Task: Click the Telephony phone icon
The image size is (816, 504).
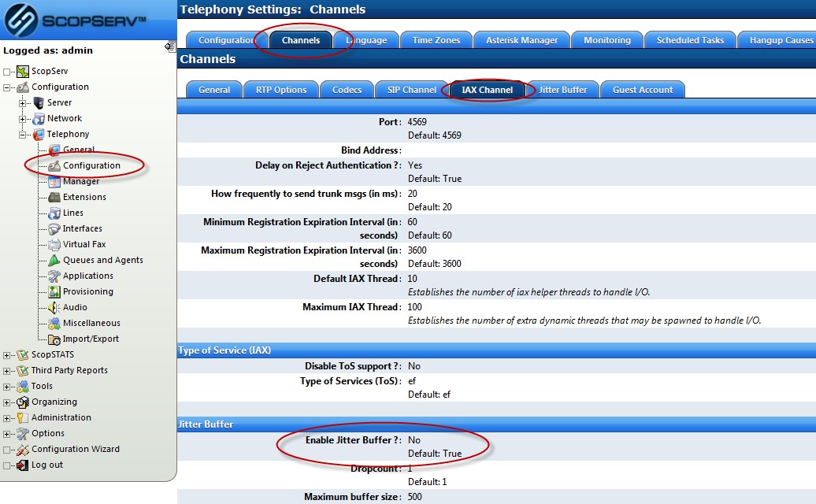Action: pos(39,134)
